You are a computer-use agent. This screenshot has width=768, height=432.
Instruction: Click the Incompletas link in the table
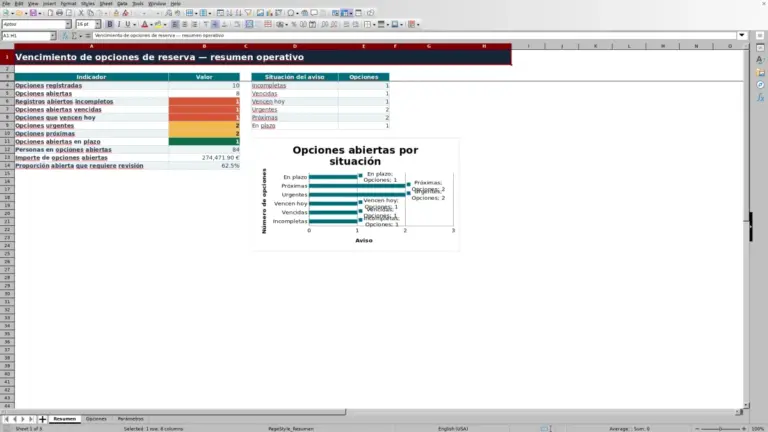(x=269, y=85)
